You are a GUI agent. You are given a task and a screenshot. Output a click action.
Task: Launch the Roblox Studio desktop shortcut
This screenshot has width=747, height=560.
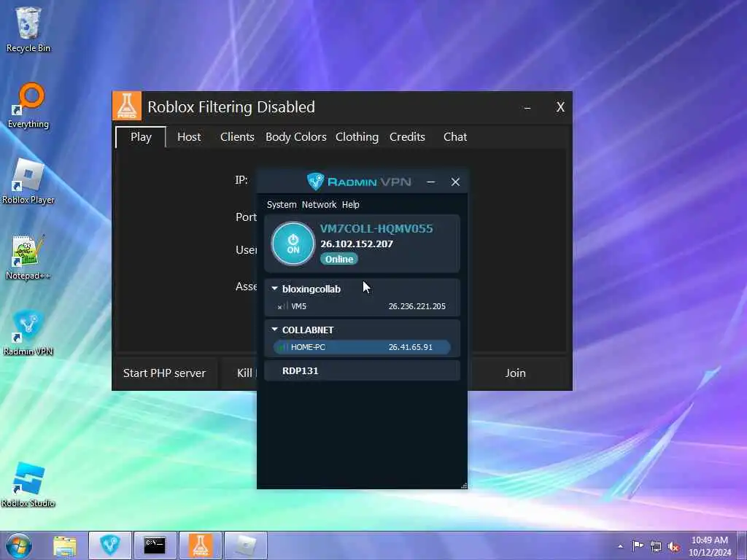pos(28,484)
